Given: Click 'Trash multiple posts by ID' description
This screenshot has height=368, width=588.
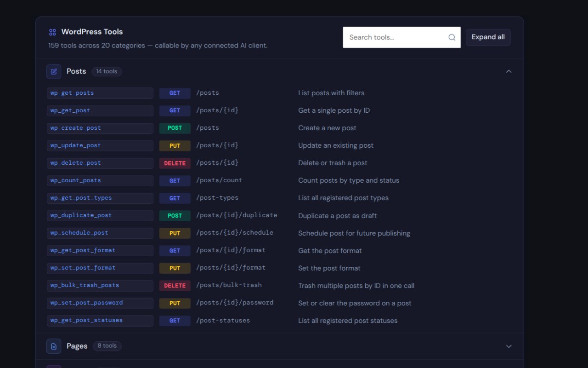Looking at the screenshot, I should 356,286.
